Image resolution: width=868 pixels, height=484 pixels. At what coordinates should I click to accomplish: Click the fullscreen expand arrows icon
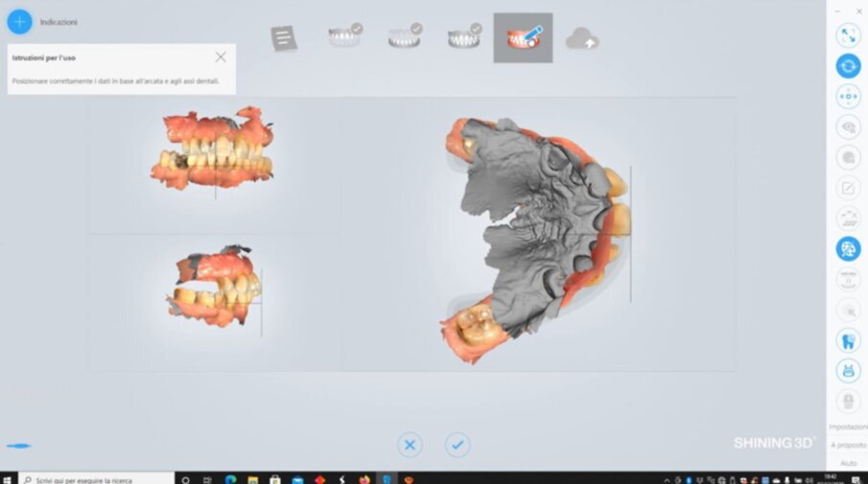848,35
